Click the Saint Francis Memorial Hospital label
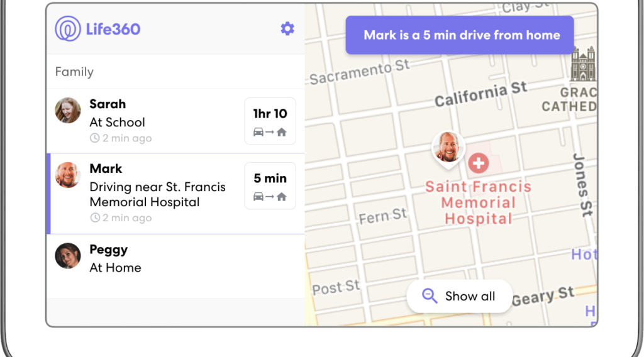 click(x=479, y=203)
